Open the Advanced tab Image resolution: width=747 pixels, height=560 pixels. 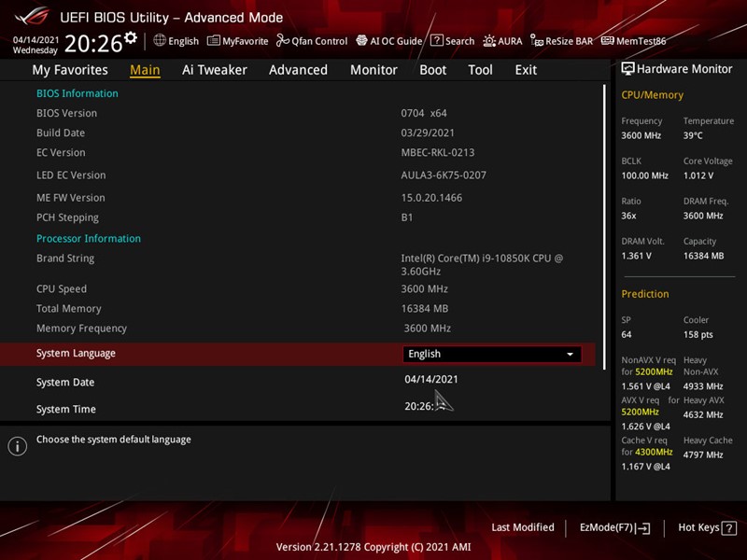point(298,70)
